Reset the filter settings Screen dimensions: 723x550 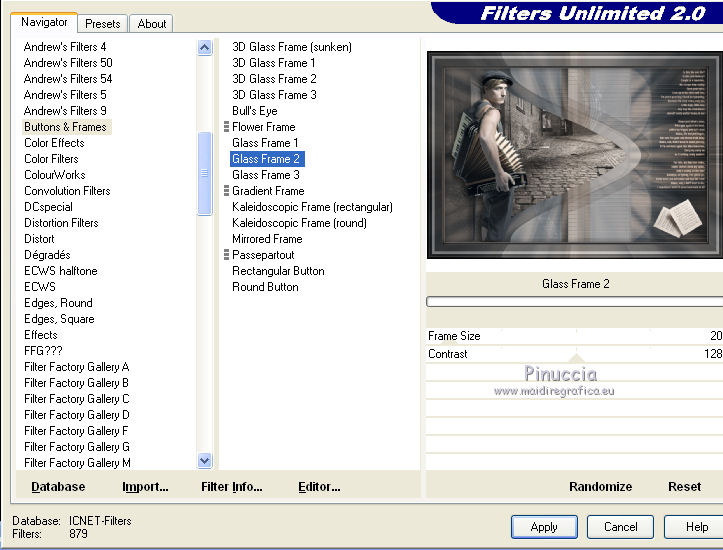tap(684, 487)
